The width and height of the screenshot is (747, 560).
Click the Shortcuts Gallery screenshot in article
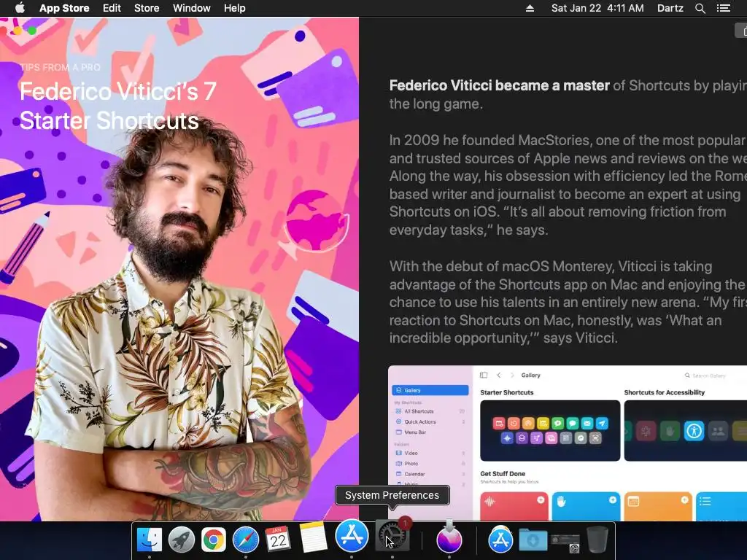click(568, 443)
